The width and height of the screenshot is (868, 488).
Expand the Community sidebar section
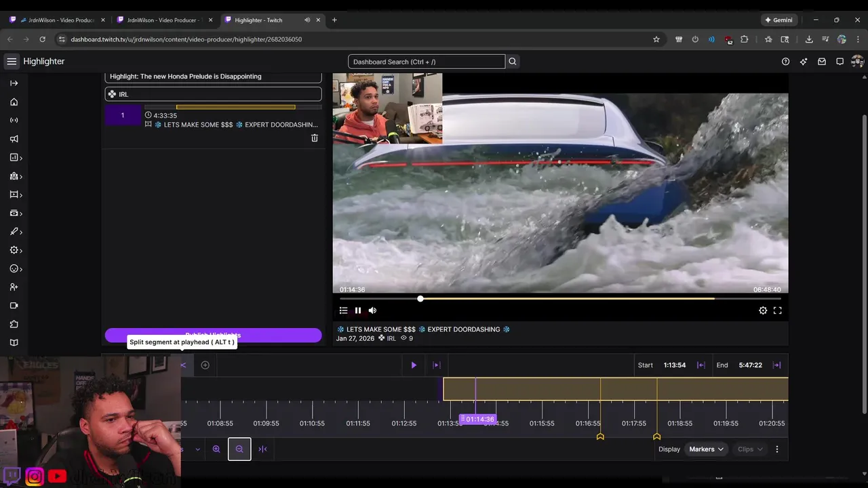click(x=15, y=176)
